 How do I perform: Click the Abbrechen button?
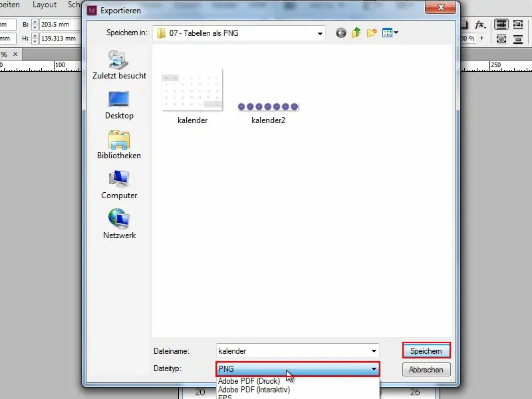coord(426,370)
